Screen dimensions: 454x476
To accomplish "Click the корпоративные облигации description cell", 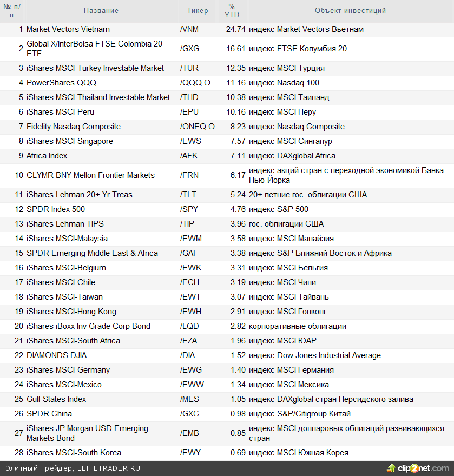I will pyautogui.click(x=298, y=326).
